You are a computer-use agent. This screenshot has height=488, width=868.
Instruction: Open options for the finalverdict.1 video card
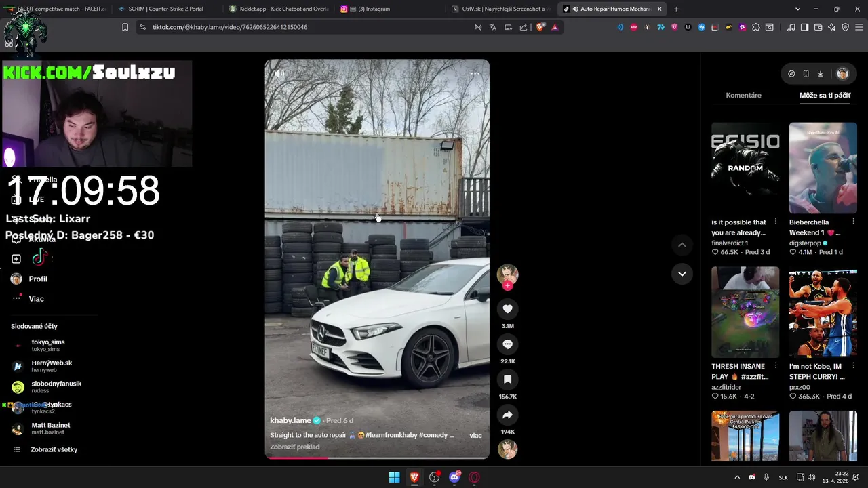775,222
